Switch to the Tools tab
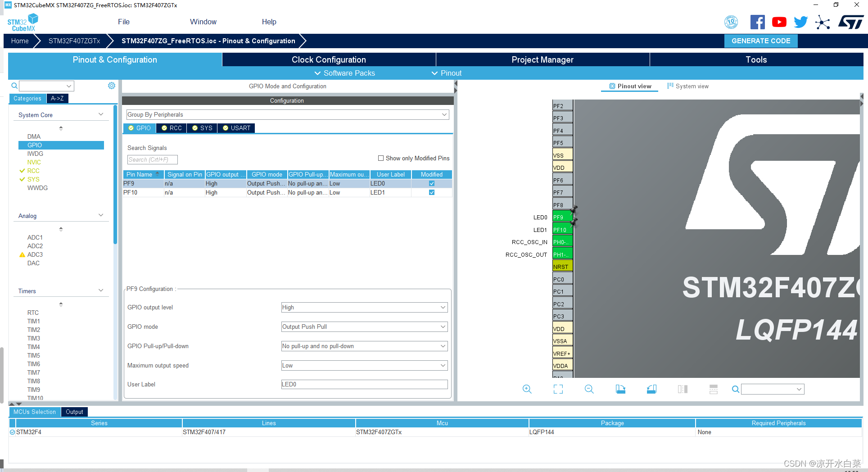 (x=756, y=59)
